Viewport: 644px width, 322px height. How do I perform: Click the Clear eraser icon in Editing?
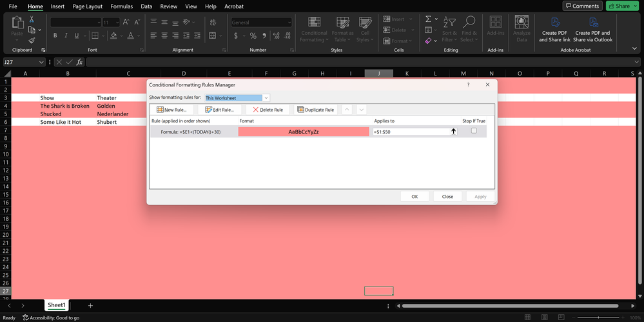click(x=429, y=41)
